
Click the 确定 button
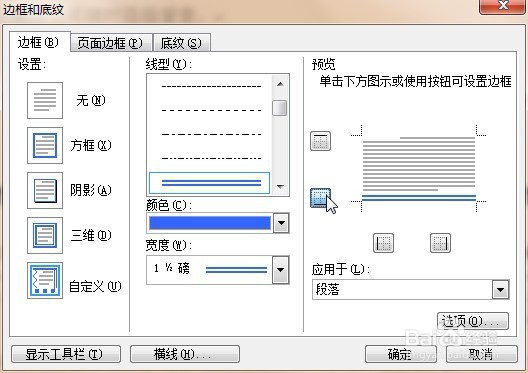tap(401, 354)
